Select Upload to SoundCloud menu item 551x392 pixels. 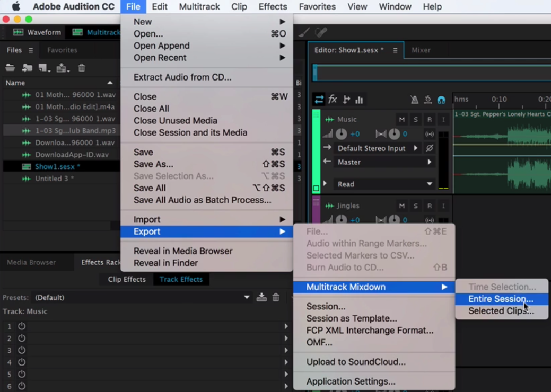coord(374,362)
